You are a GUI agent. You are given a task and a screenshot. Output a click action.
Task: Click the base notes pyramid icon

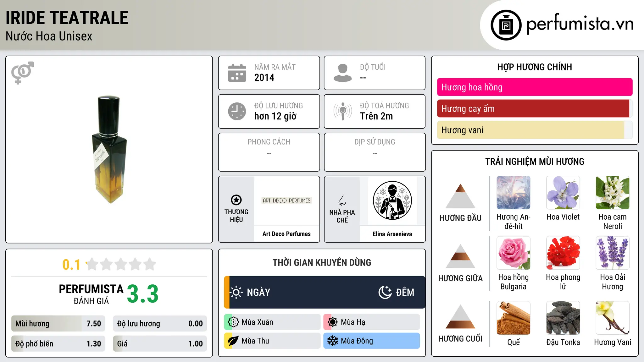coord(460,316)
